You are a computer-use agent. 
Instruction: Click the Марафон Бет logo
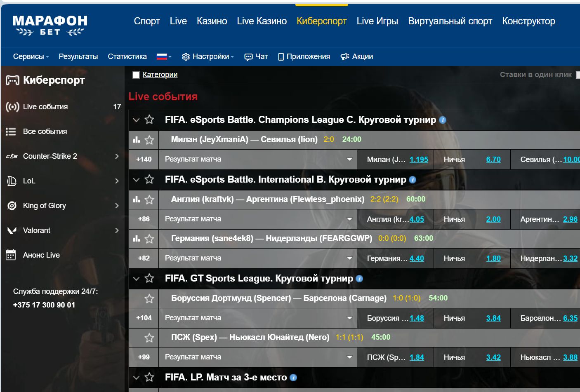(x=50, y=26)
